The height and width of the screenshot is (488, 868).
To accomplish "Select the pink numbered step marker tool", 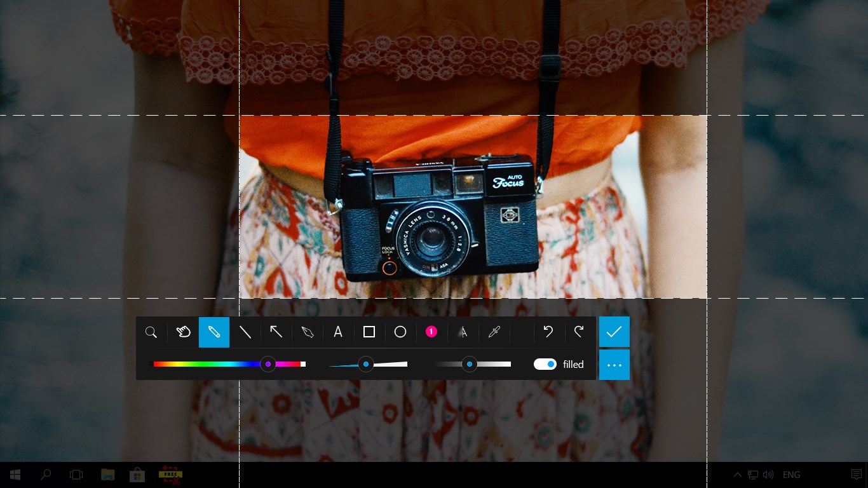I will (431, 332).
